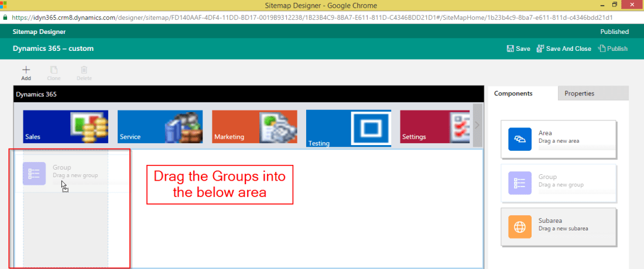
Task: Click the Save And Close button
Action: coord(563,49)
